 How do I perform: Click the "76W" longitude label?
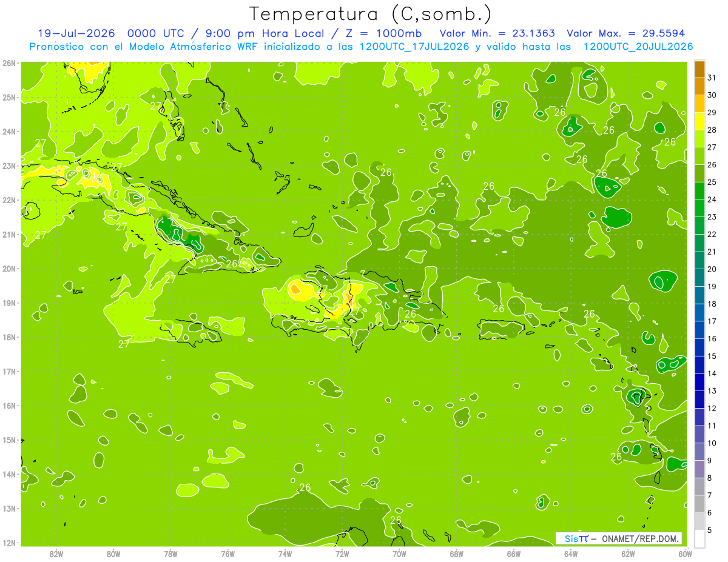point(228,554)
